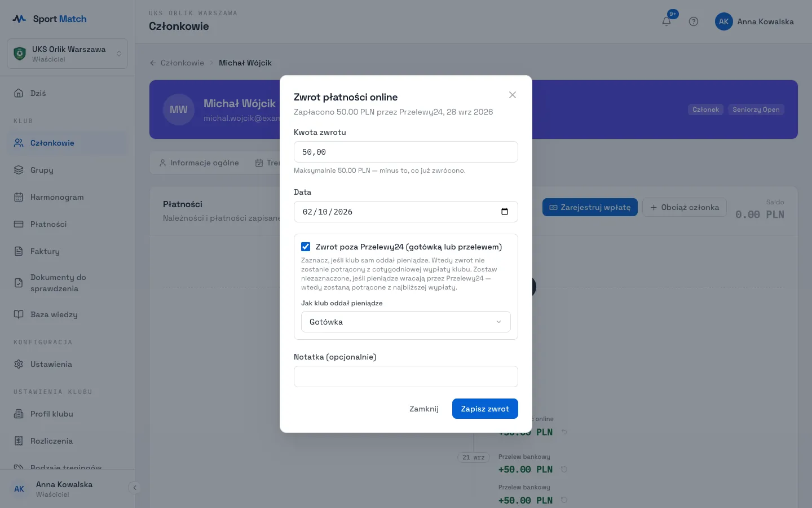Open Harmonogram in the sidebar
This screenshot has width=812, height=508.
(x=67, y=197)
